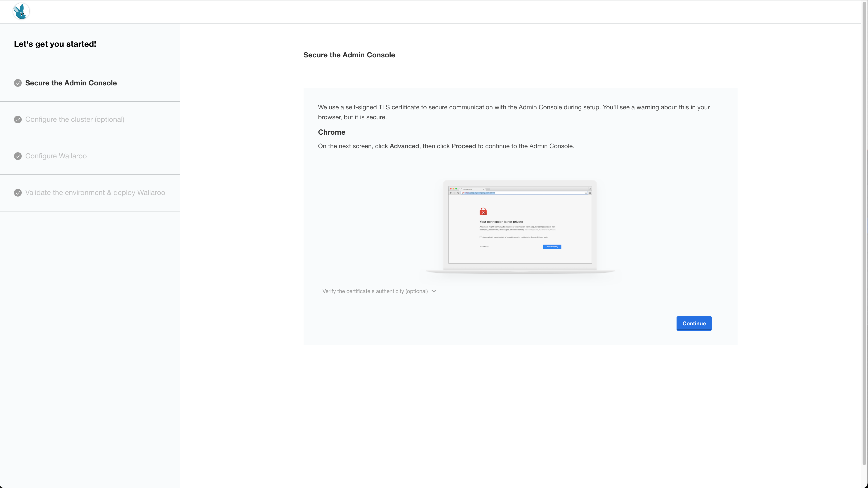Expand Verify the certificate's authenticity (optional)
Screen dimensions: 868x488
[x=375, y=291]
